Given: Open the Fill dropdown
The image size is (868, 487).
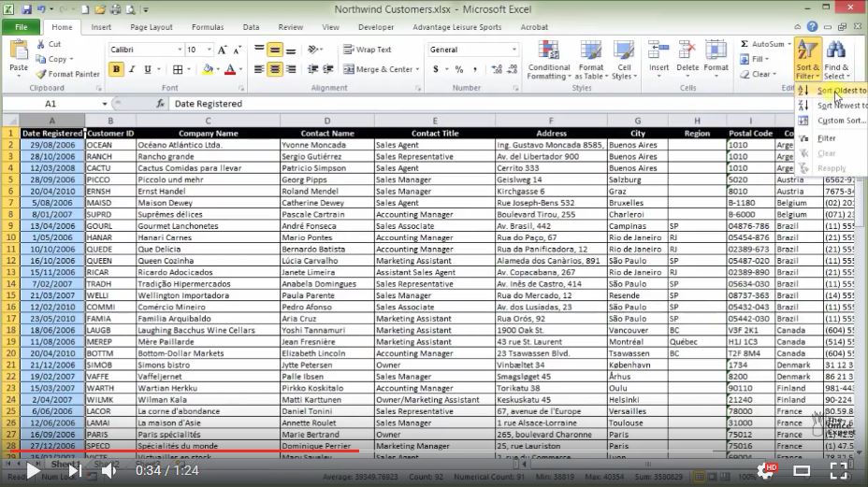Looking at the screenshot, I should pyautogui.click(x=756, y=59).
